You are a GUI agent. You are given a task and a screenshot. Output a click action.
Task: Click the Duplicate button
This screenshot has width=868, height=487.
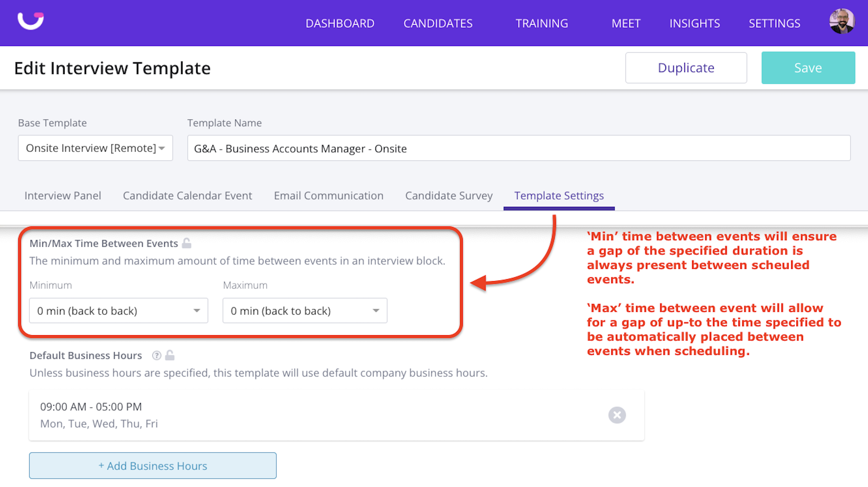[x=686, y=68]
